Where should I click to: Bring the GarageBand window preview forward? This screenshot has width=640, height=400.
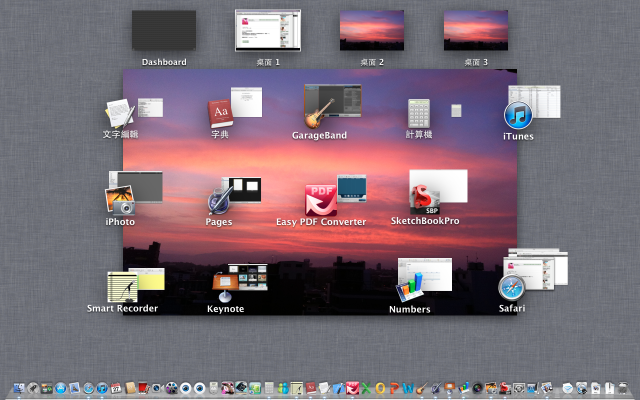(333, 100)
